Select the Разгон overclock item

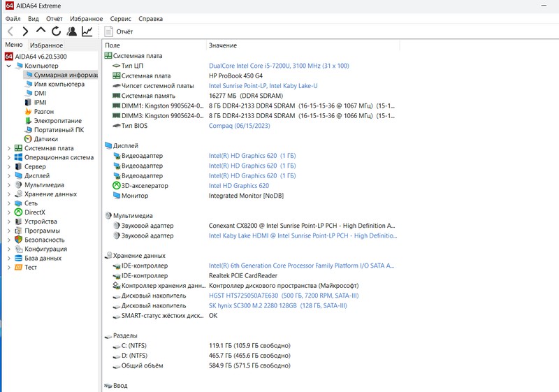[43, 111]
